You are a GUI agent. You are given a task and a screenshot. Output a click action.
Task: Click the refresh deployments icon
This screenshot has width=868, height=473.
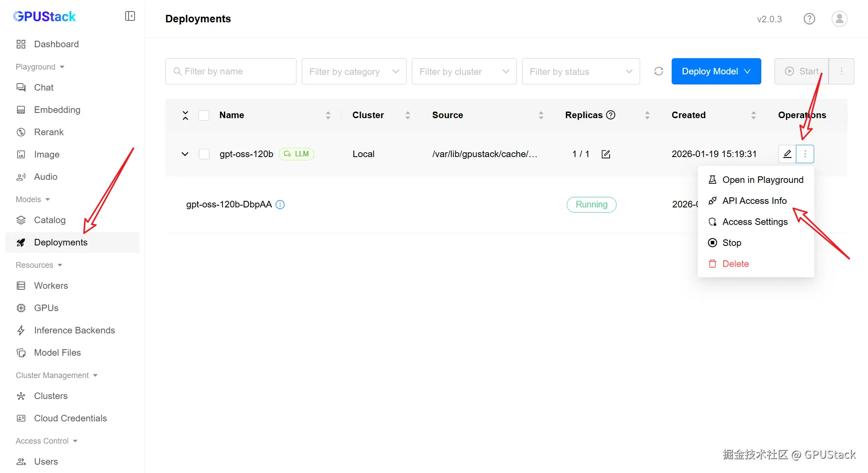tap(659, 71)
